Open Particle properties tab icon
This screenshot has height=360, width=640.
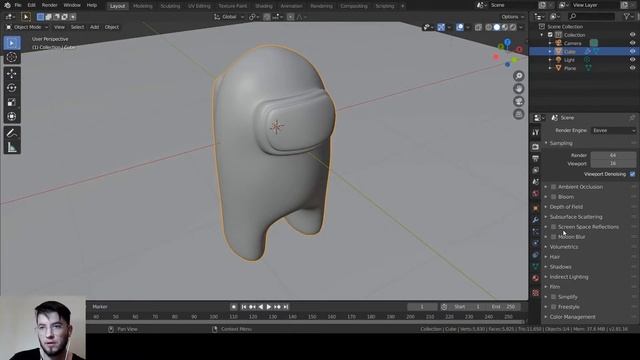click(536, 231)
